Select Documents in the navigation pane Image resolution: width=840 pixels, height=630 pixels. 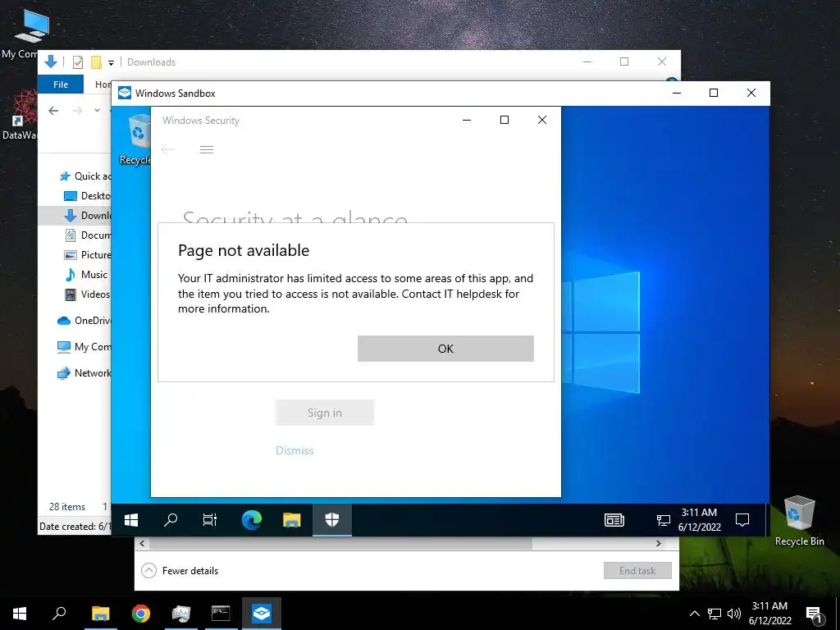click(x=87, y=235)
